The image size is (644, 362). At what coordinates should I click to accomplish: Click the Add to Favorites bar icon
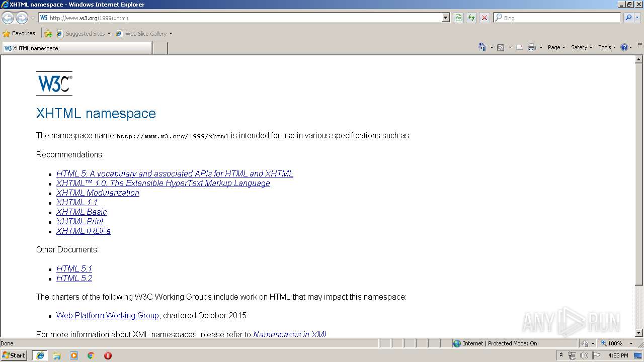pyautogui.click(x=48, y=34)
